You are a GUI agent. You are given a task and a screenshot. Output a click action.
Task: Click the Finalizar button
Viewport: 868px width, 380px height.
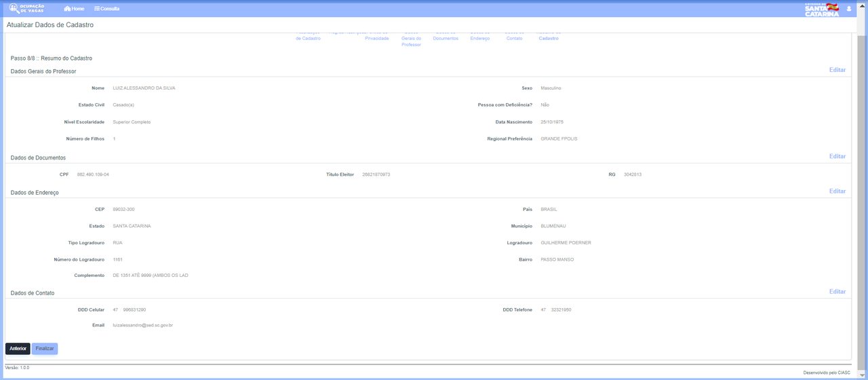(x=45, y=349)
